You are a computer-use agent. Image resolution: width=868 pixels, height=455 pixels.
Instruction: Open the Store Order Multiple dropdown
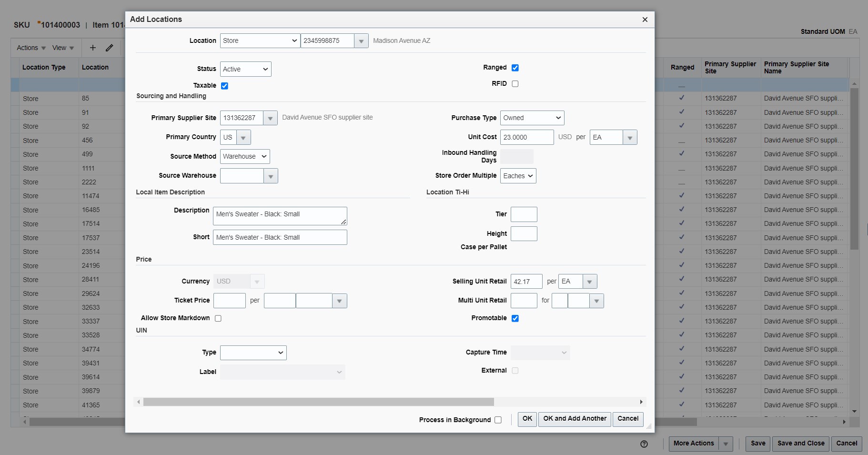click(x=518, y=176)
